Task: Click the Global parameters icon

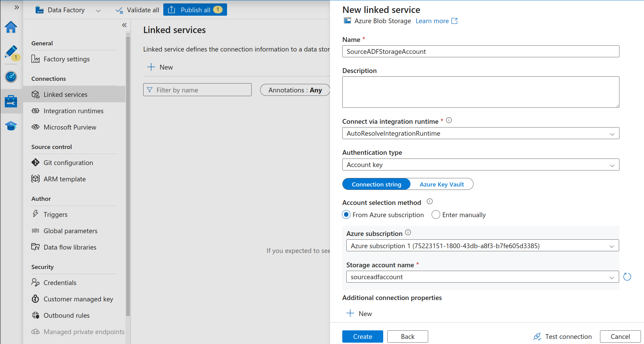Action: (x=35, y=230)
